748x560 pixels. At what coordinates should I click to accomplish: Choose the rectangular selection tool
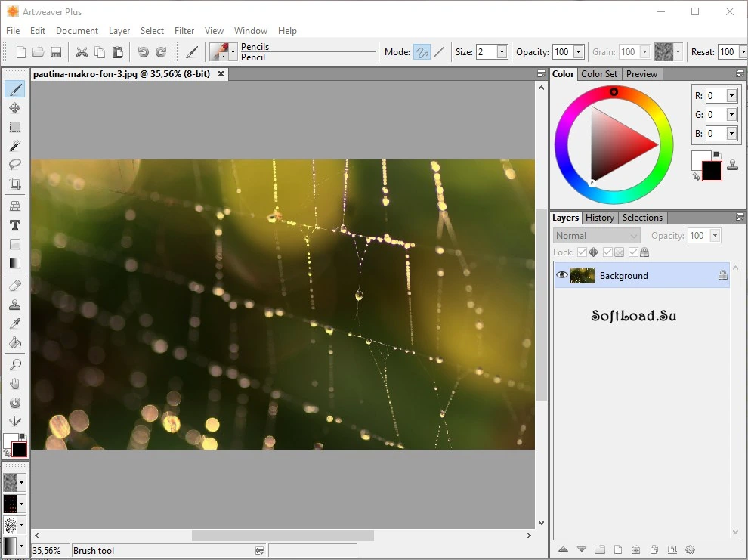pos(15,128)
